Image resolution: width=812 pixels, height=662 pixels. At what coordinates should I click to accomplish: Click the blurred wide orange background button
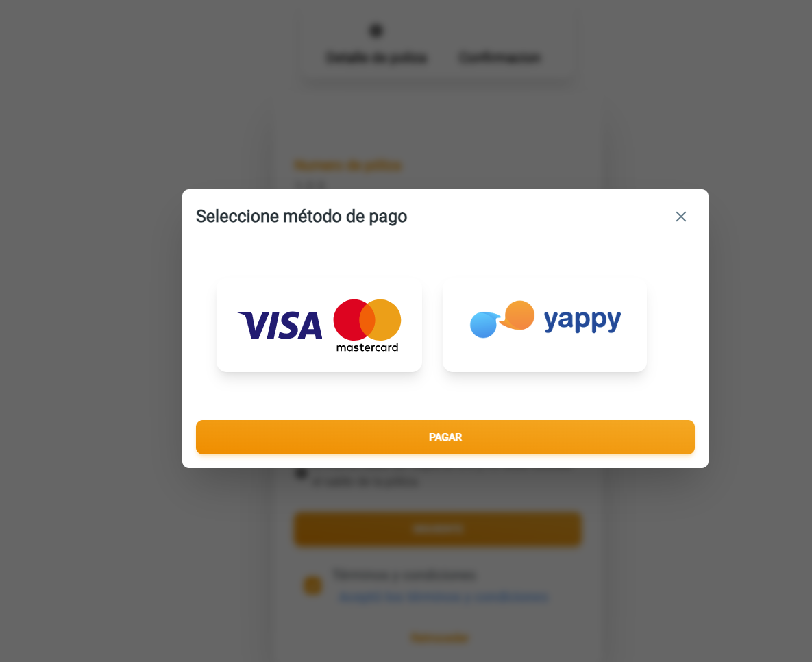[x=438, y=529]
